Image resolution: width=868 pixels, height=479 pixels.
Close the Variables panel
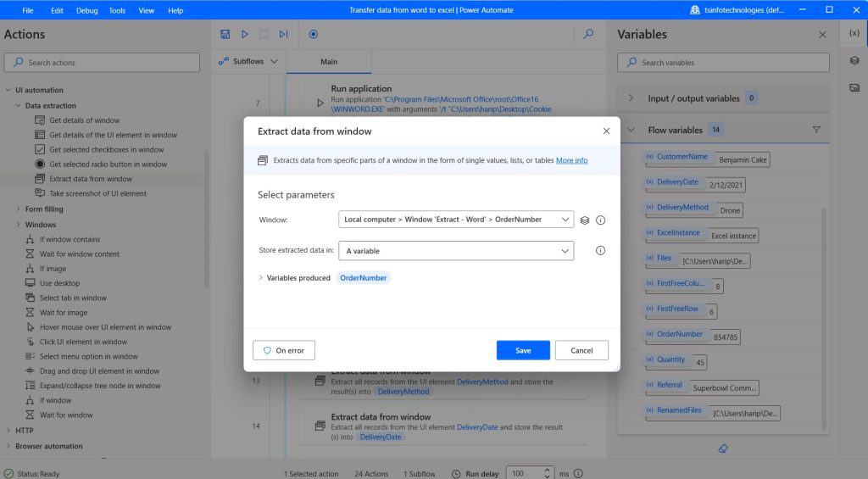822,35
